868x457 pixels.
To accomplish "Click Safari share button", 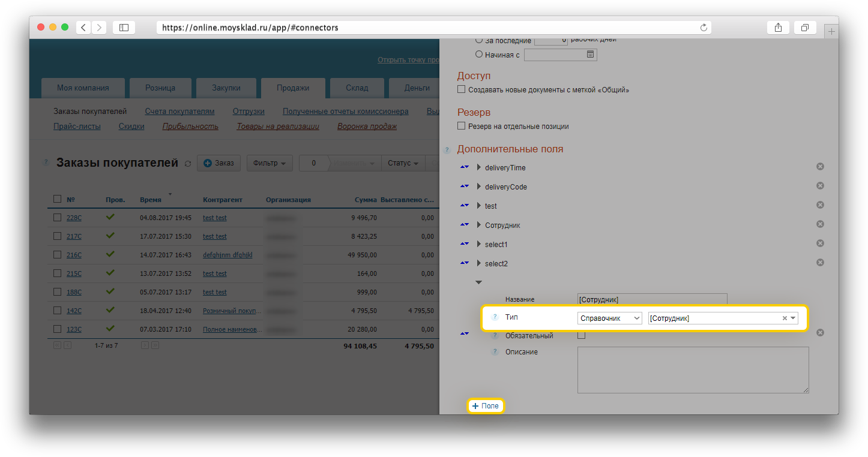I will pyautogui.click(x=778, y=28).
